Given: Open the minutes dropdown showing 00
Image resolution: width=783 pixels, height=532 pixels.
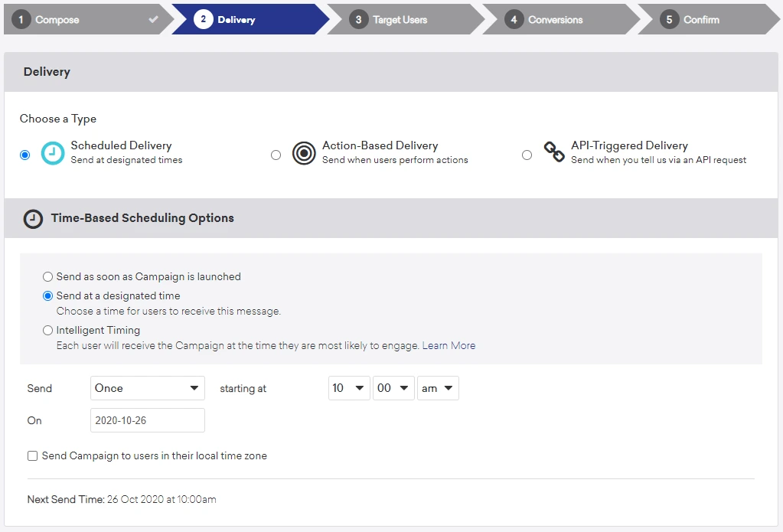Looking at the screenshot, I should (x=393, y=388).
